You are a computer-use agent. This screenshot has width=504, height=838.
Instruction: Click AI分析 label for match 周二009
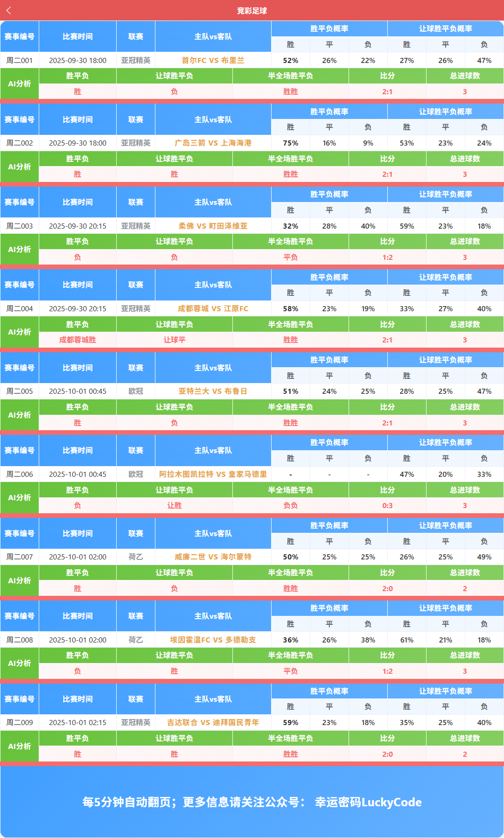[20, 746]
